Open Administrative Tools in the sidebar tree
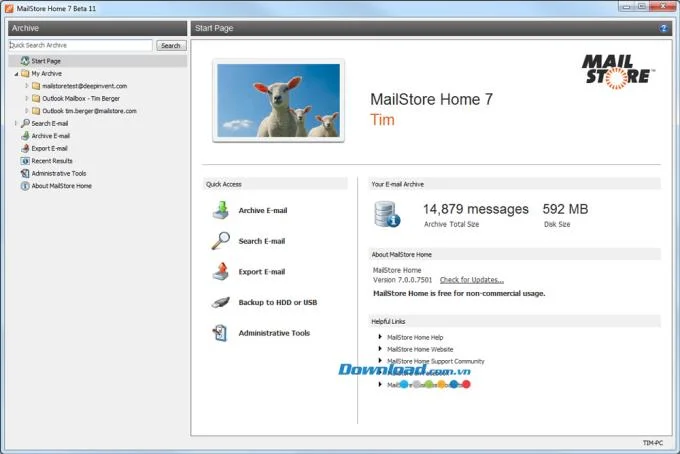The image size is (680, 454). [x=59, y=173]
